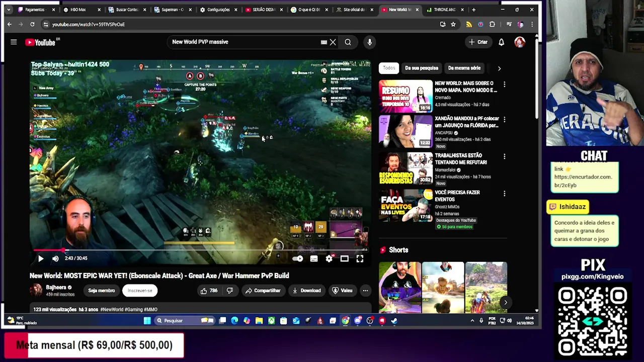
Task: Click the #NewWorld hashtag in the description
Action: [x=112, y=310]
